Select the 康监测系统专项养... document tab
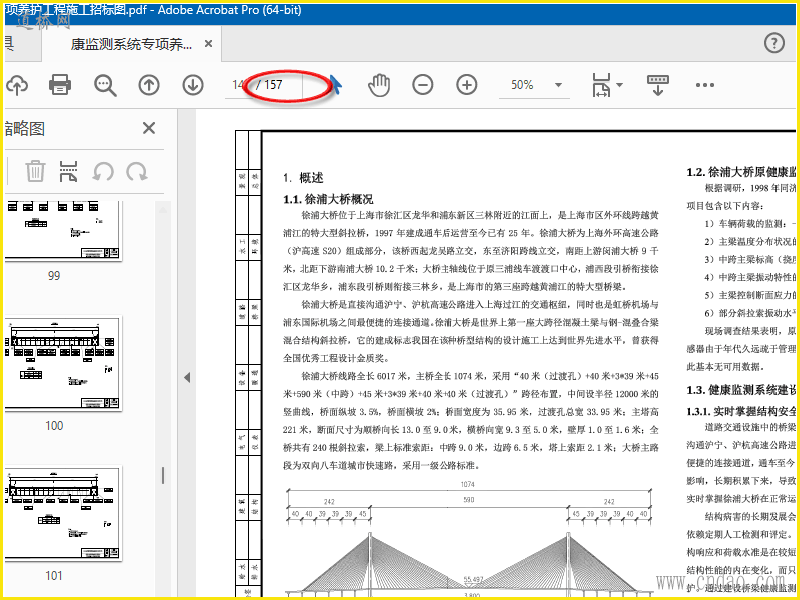This screenshot has height=600, width=800. [x=131, y=44]
